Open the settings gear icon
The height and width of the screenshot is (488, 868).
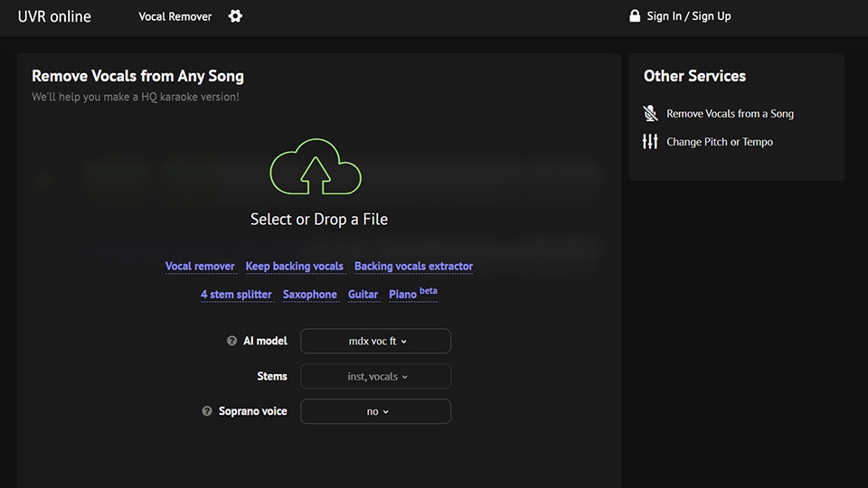(x=235, y=16)
